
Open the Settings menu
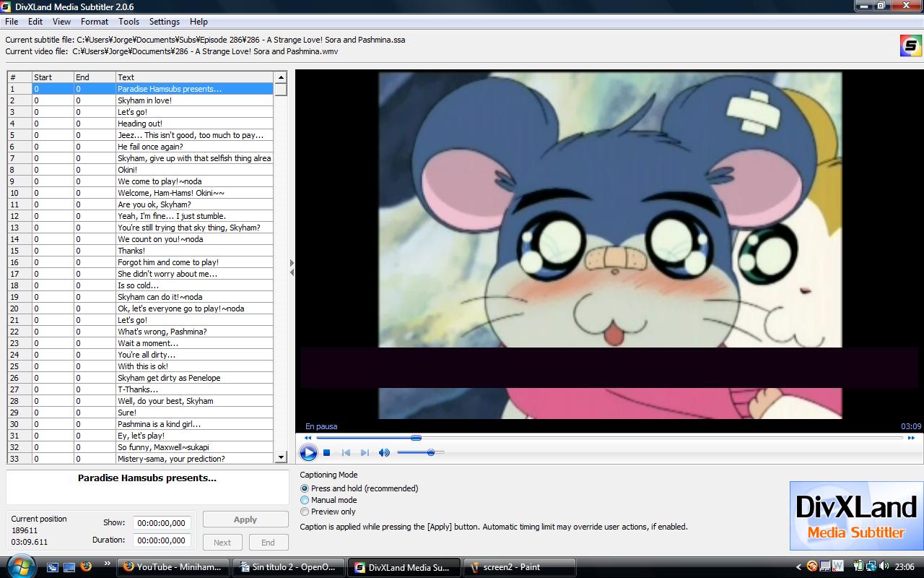165,22
